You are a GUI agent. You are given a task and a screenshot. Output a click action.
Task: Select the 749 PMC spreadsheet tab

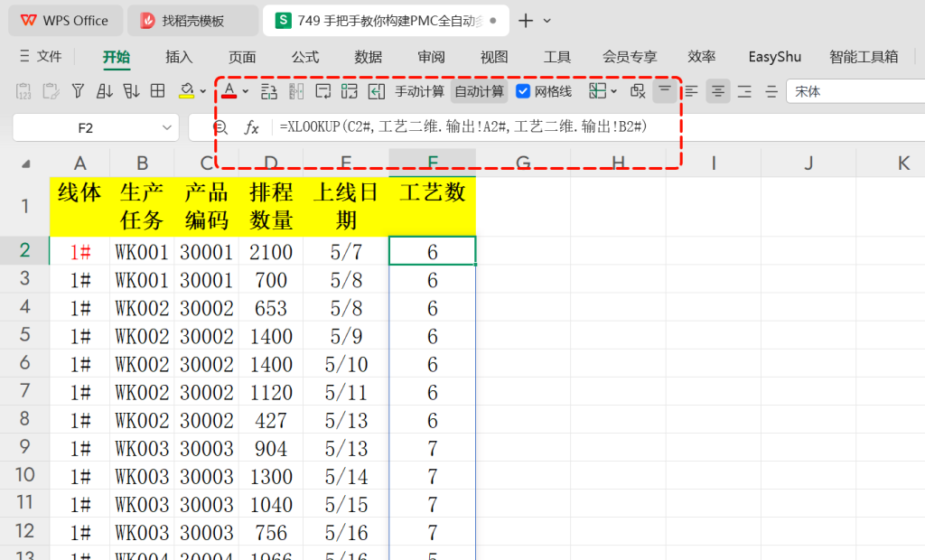pyautogui.click(x=387, y=21)
